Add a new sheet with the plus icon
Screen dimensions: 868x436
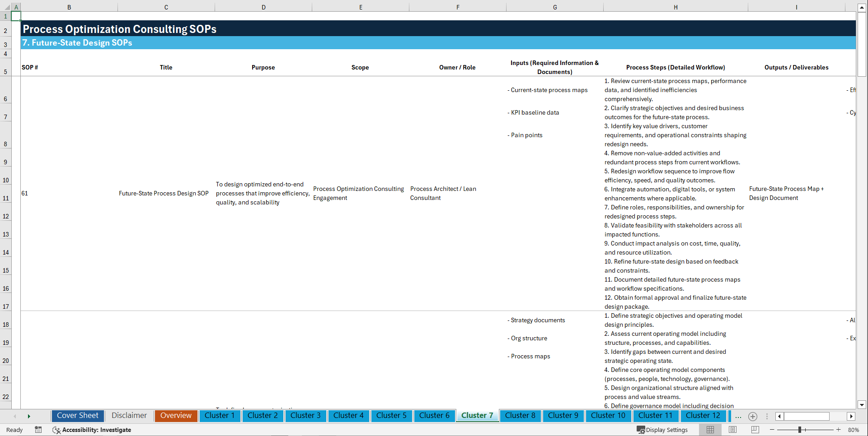(x=753, y=416)
